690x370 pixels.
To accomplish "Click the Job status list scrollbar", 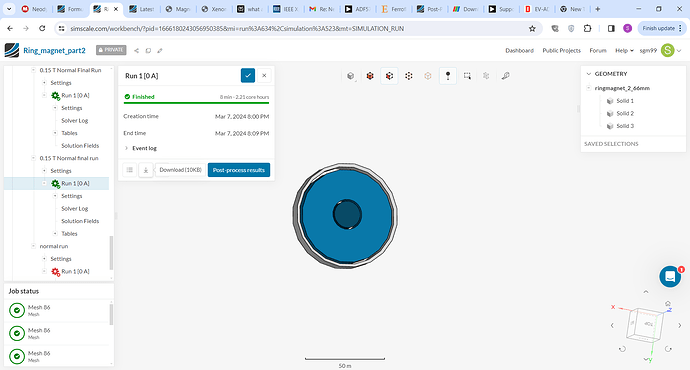I will [111, 314].
